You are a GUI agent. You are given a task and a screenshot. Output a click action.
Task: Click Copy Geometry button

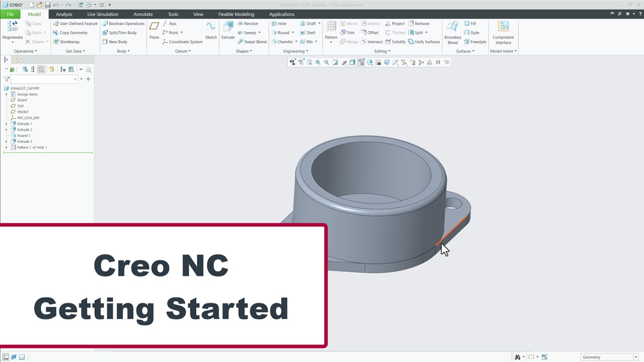tap(70, 33)
